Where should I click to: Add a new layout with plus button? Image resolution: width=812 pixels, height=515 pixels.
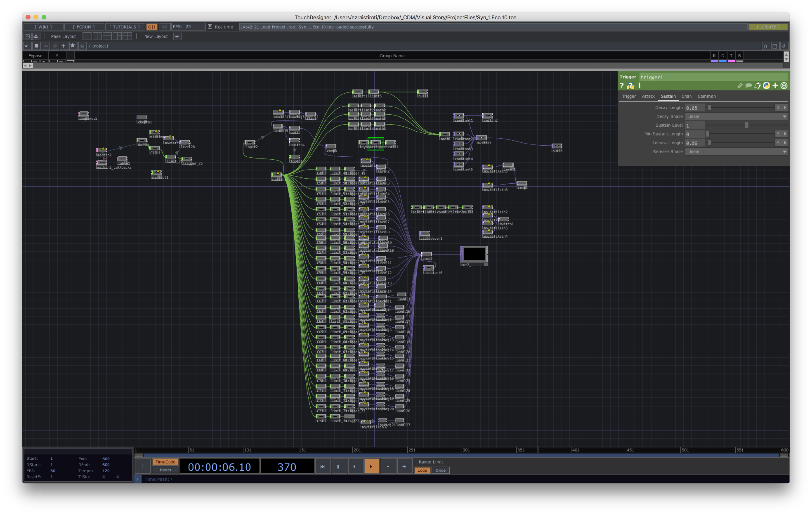tap(177, 36)
